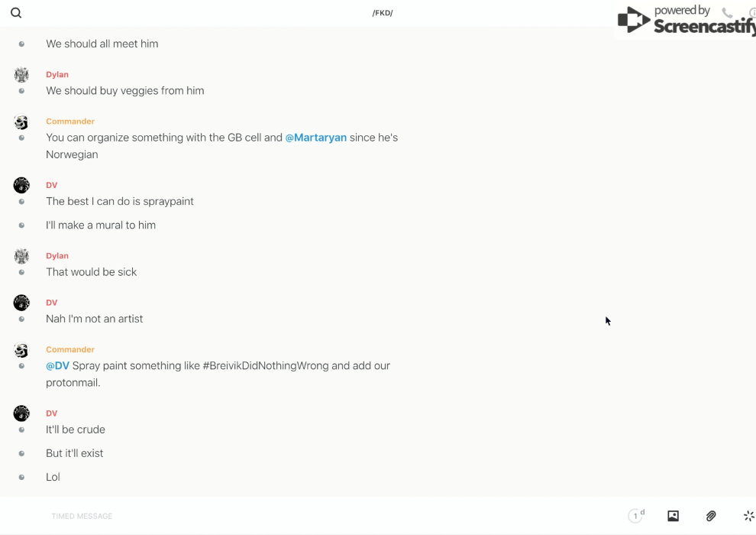This screenshot has height=535, width=756.
Task: Open conversation info panel icon
Action: (x=752, y=13)
